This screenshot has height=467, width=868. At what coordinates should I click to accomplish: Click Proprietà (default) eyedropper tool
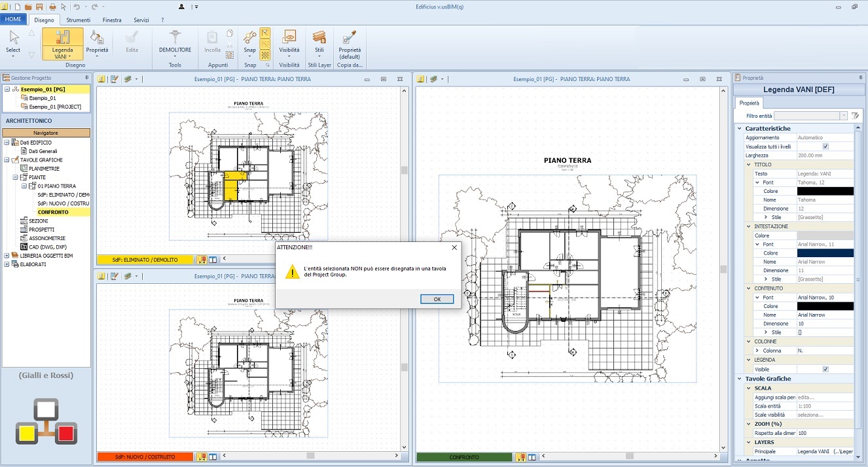point(350,43)
